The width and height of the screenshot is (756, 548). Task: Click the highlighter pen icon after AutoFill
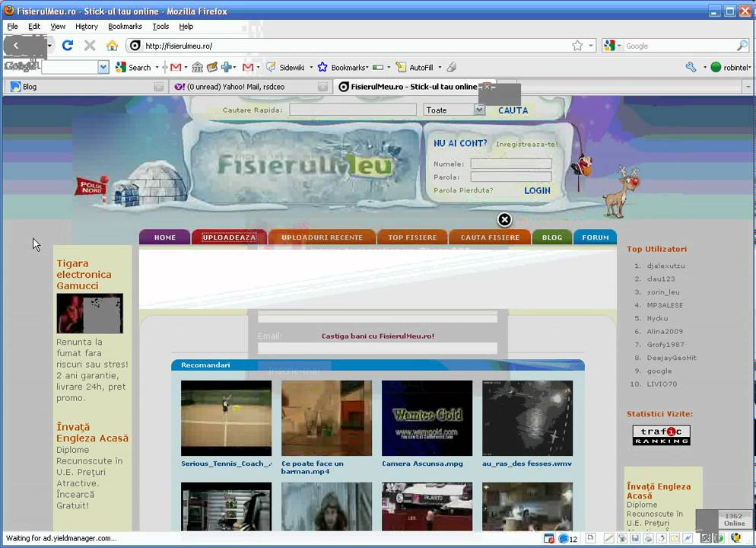(451, 68)
